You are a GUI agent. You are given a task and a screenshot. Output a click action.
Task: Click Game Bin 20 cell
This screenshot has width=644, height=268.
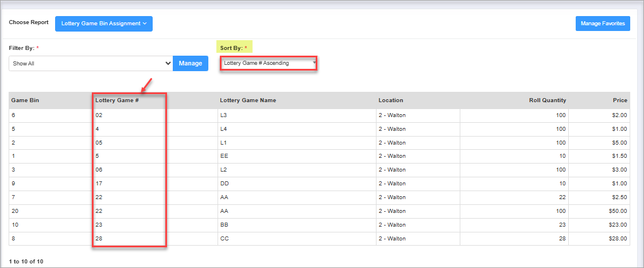15,211
